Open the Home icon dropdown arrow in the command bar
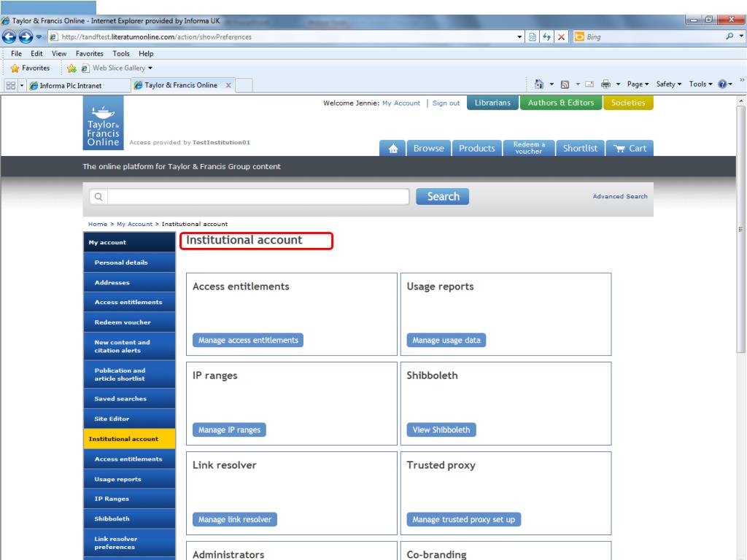This screenshot has height=560, width=747. [551, 85]
